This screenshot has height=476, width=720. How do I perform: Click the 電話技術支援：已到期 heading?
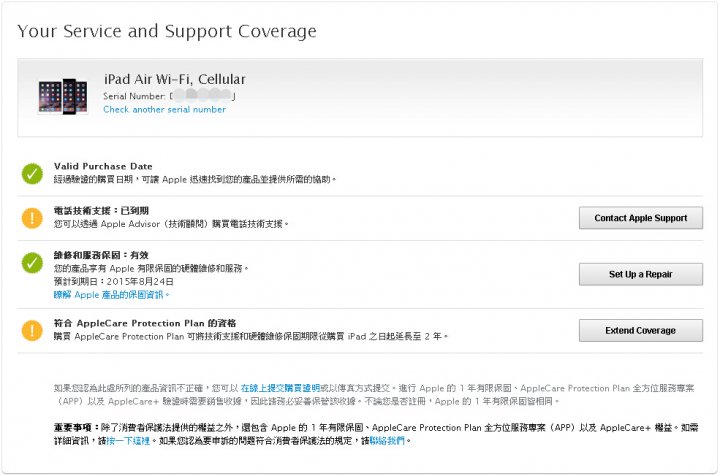click(x=101, y=211)
